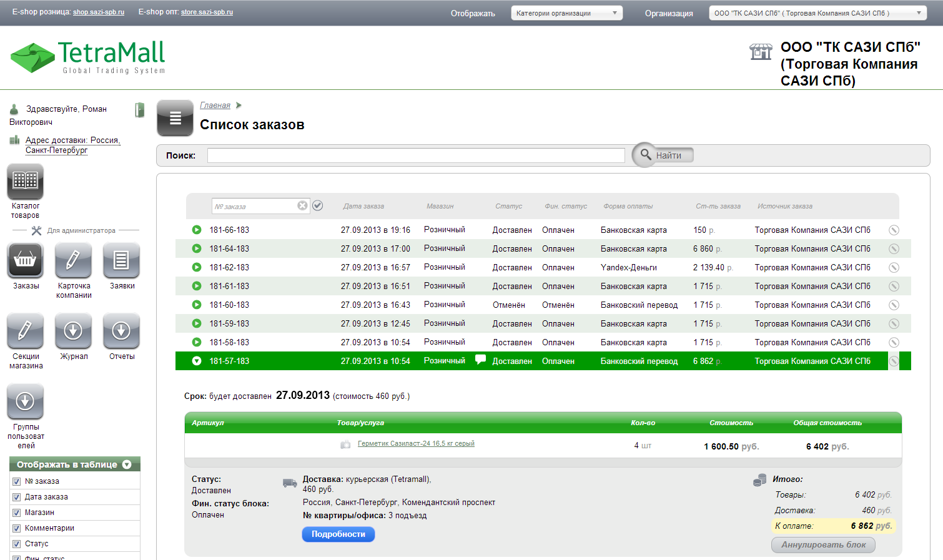Open the Организация ООО ТК САЗИ dropdown

click(x=818, y=13)
